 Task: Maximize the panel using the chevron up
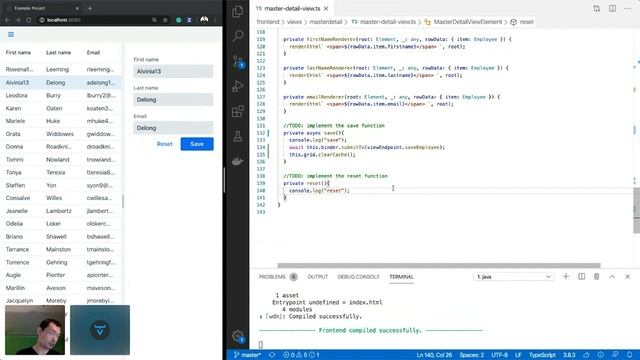612,276
